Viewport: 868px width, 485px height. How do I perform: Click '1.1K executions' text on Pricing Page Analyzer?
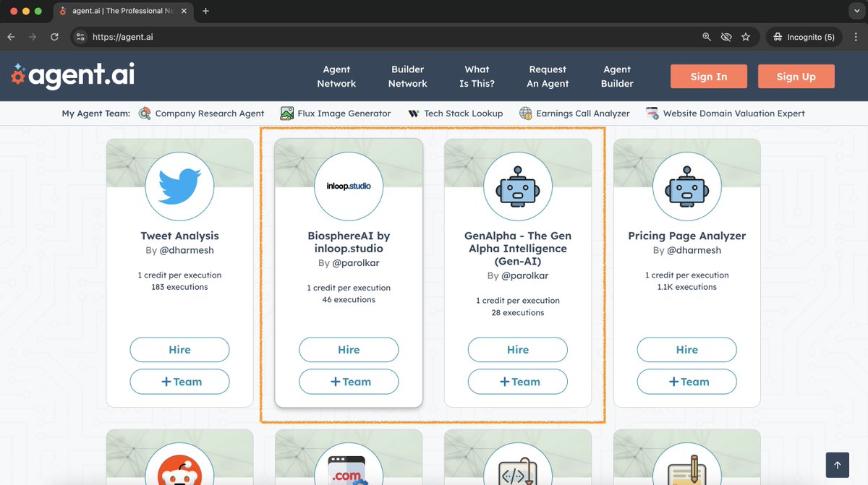pos(687,287)
